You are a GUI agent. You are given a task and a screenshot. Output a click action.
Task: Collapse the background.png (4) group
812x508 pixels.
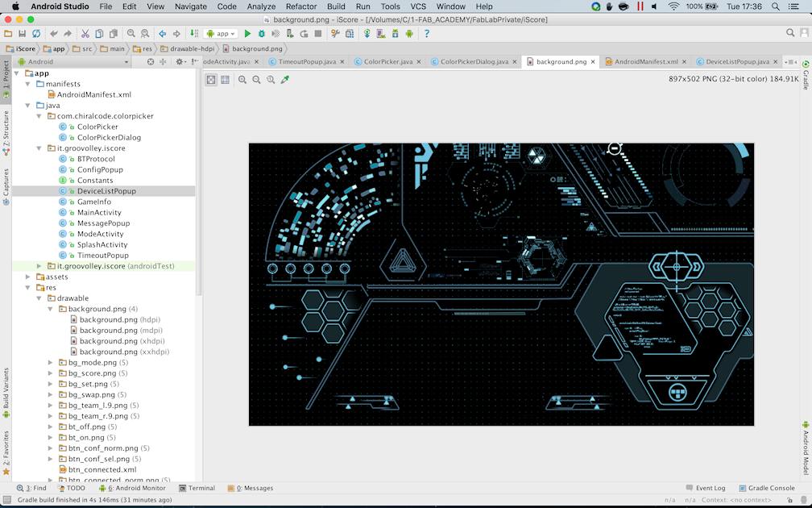(50, 309)
